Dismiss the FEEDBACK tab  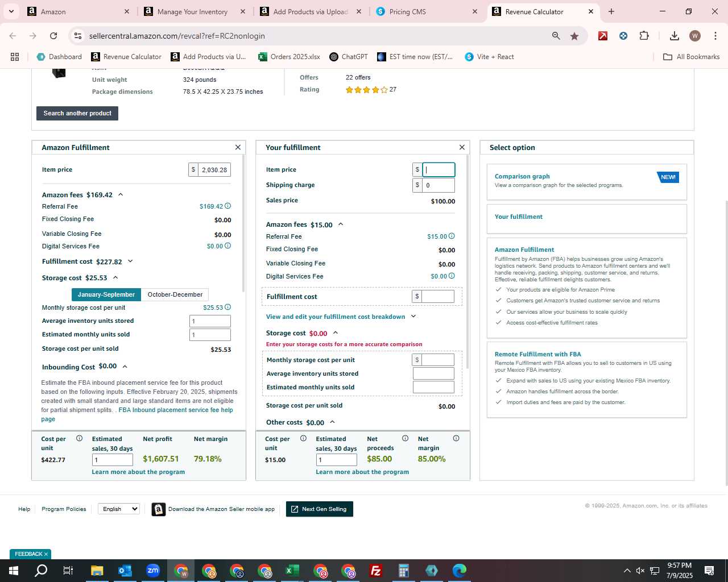[x=46, y=554]
